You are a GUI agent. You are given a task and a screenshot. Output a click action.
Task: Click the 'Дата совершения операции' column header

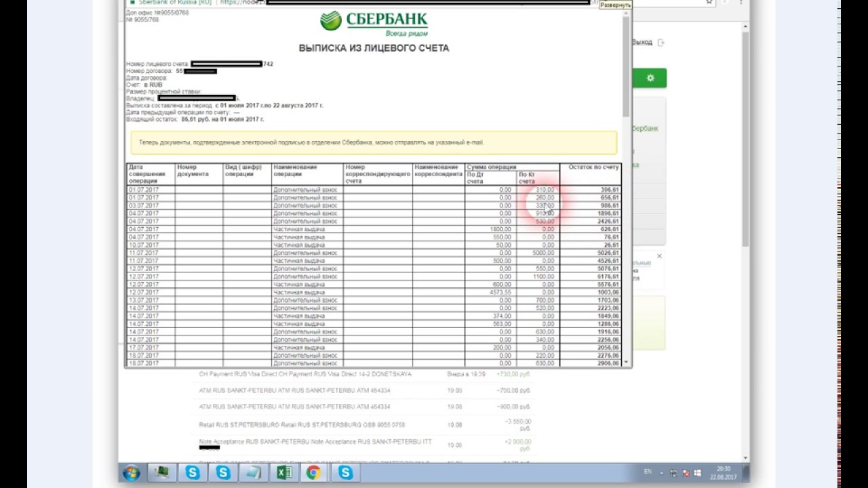tap(150, 174)
